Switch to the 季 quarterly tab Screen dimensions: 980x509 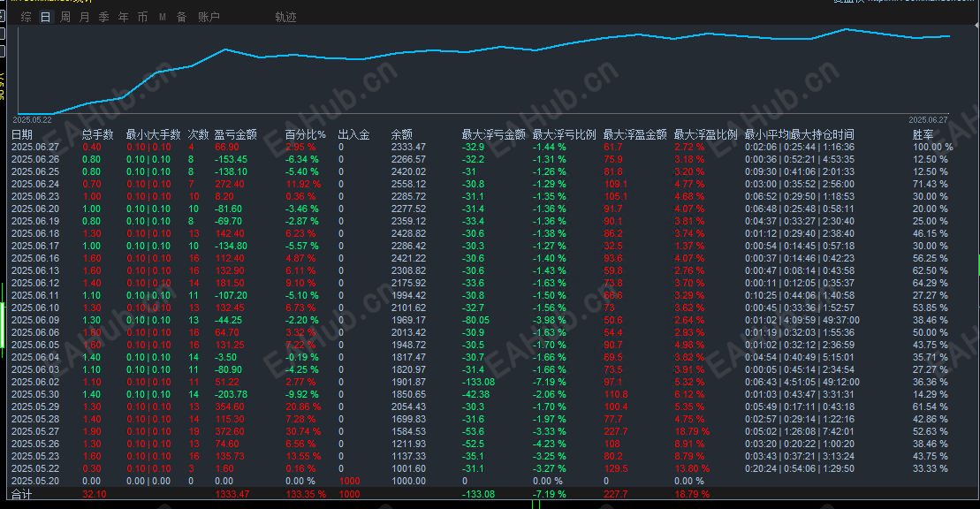[103, 17]
